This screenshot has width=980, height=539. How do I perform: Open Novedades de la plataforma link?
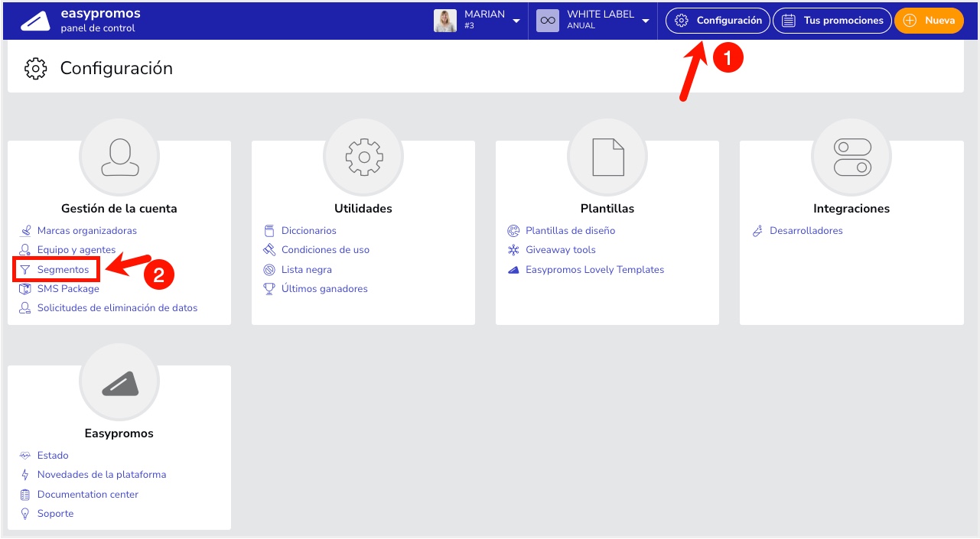point(102,475)
